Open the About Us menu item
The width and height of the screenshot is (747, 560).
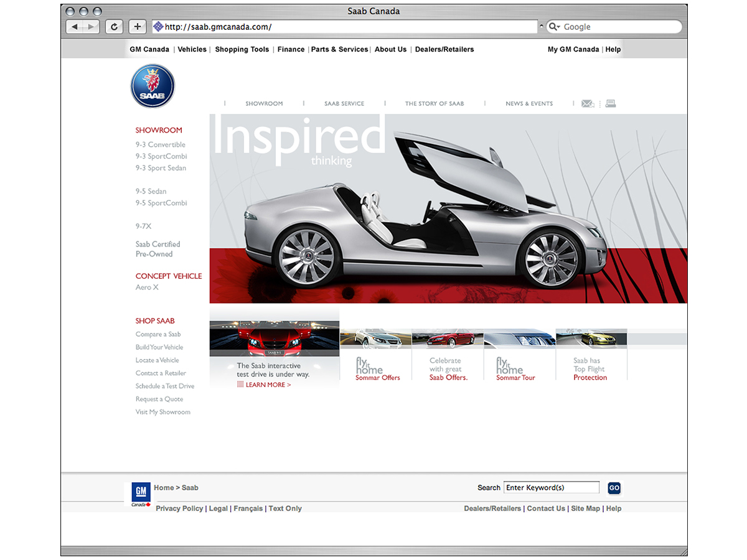coord(391,50)
